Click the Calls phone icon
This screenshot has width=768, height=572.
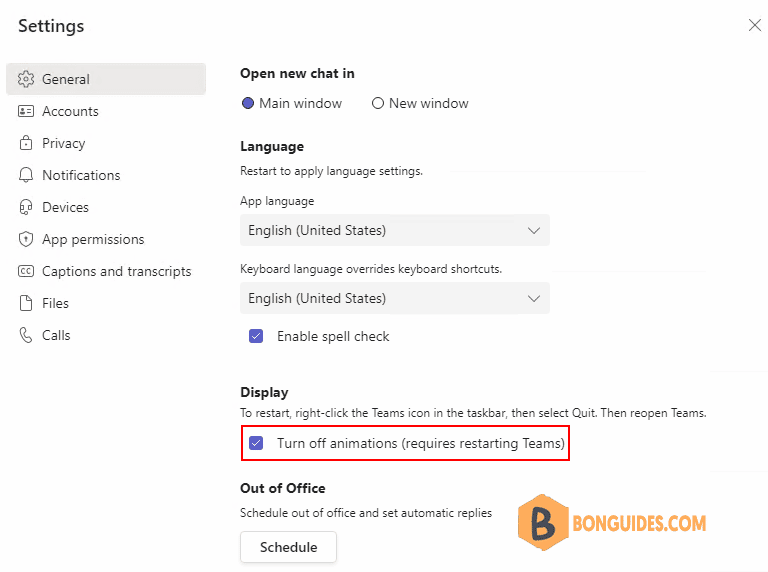pos(26,335)
